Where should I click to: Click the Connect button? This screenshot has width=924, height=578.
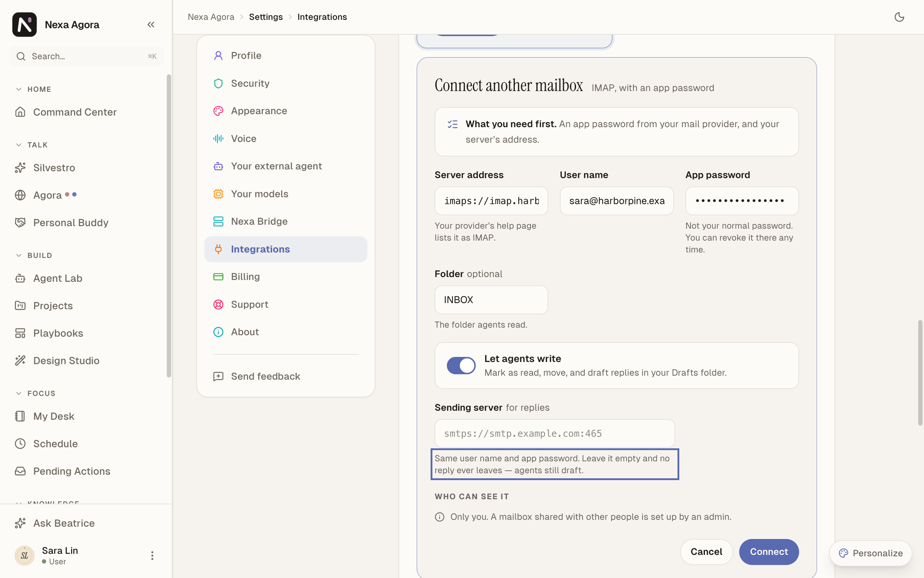point(768,552)
